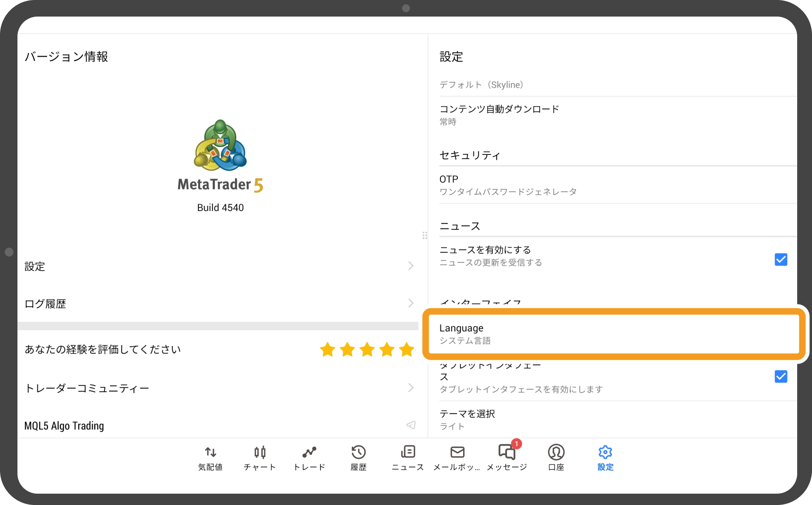Select the 設定 gear icon in bottom bar
Viewport: 812px width, 505px height.
(605, 457)
